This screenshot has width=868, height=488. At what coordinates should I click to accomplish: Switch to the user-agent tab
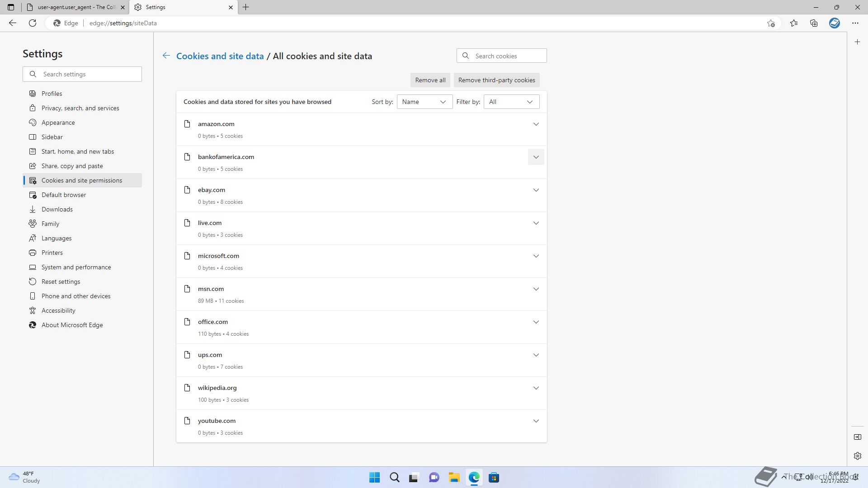click(75, 7)
